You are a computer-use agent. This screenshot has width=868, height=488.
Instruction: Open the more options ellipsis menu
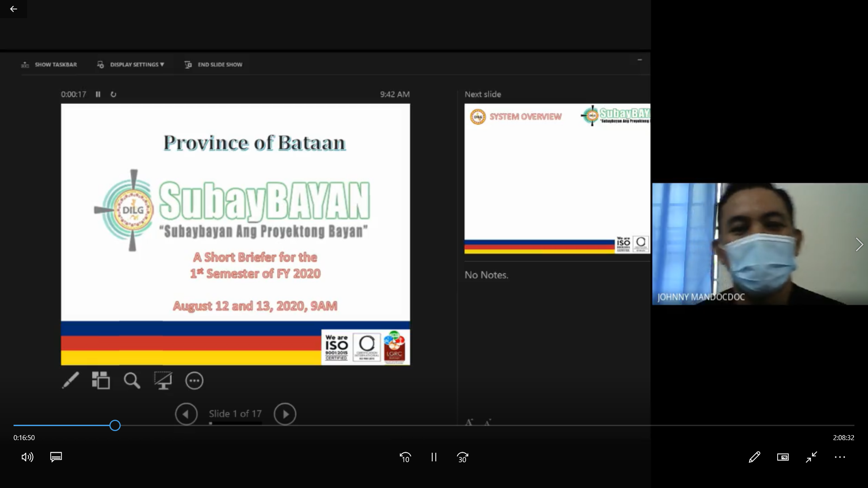tap(840, 457)
